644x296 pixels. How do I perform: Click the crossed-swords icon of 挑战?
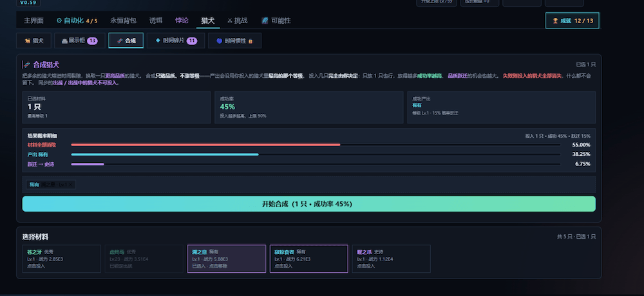pyautogui.click(x=230, y=21)
